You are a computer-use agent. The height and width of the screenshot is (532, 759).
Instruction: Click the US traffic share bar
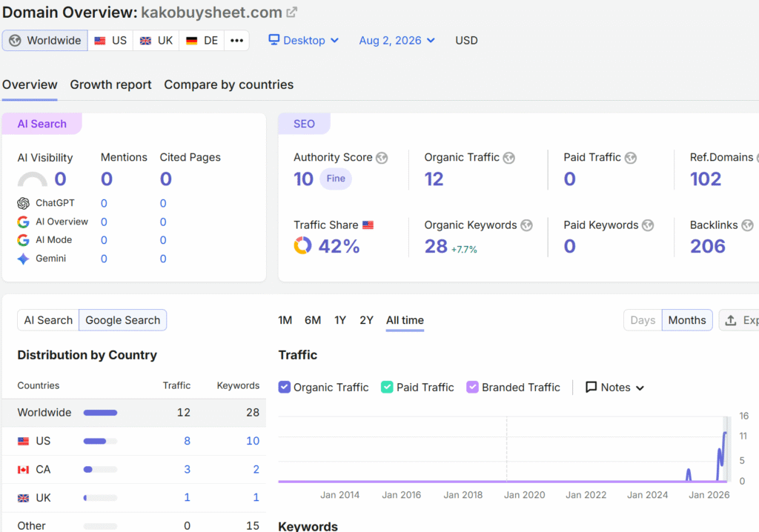pyautogui.click(x=100, y=441)
